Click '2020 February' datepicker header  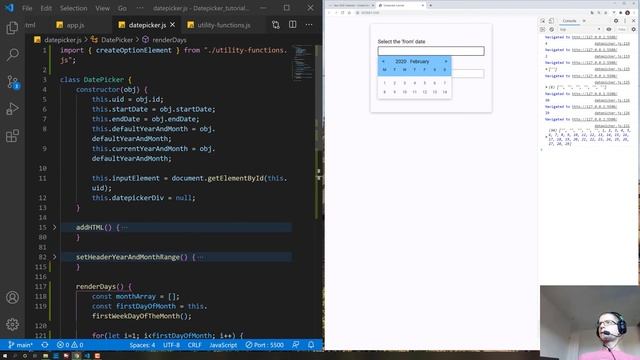[x=412, y=61]
